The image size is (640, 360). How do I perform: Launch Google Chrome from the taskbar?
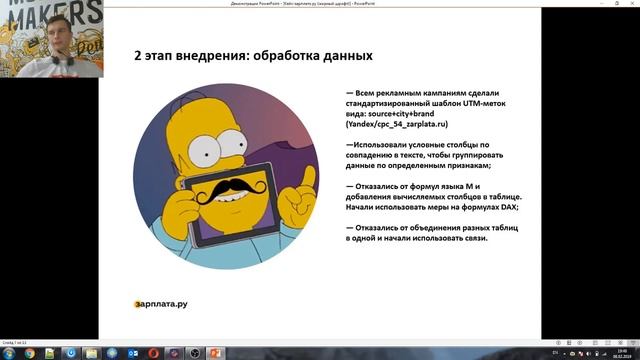29,353
